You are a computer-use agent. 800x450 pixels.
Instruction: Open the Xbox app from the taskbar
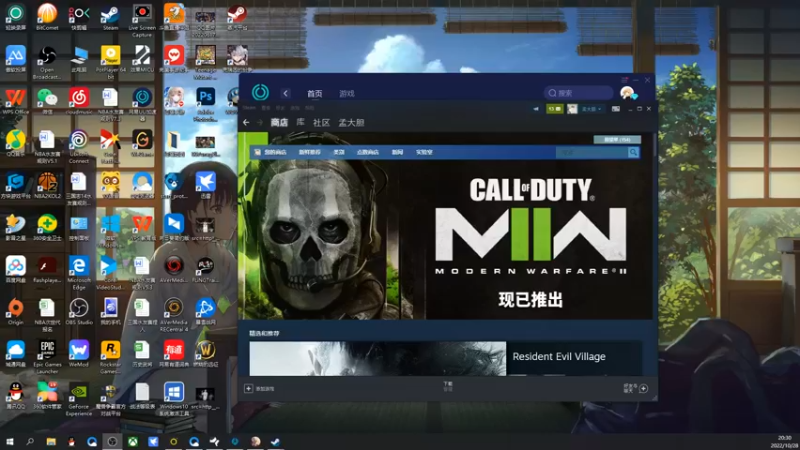click(133, 441)
